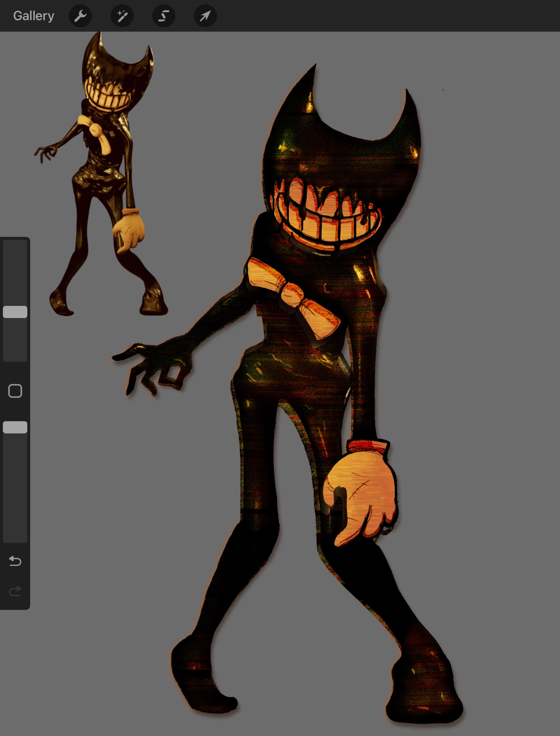This screenshot has width=560, height=736.
Task: Tap the orange bow tie on large drawing
Action: [x=293, y=294]
